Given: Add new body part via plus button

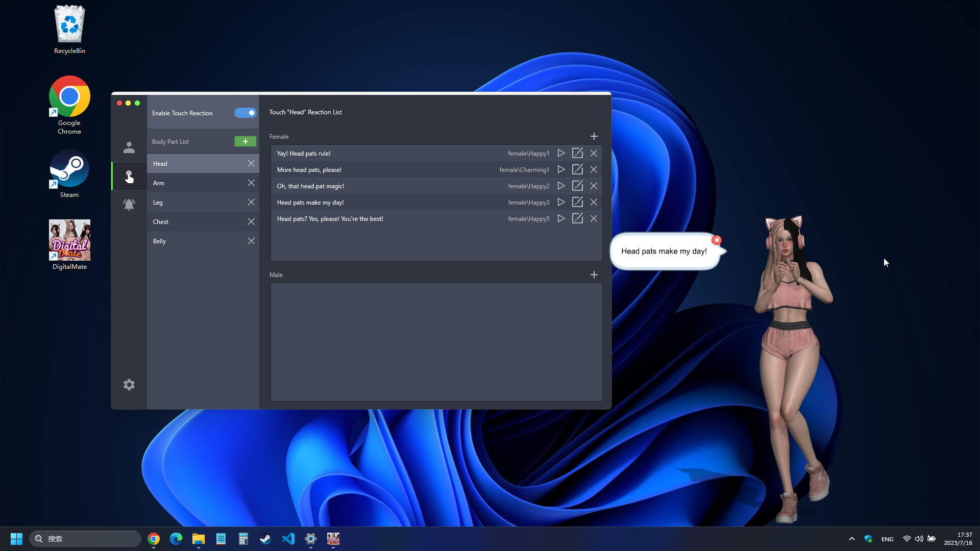Looking at the screenshot, I should 245,141.
